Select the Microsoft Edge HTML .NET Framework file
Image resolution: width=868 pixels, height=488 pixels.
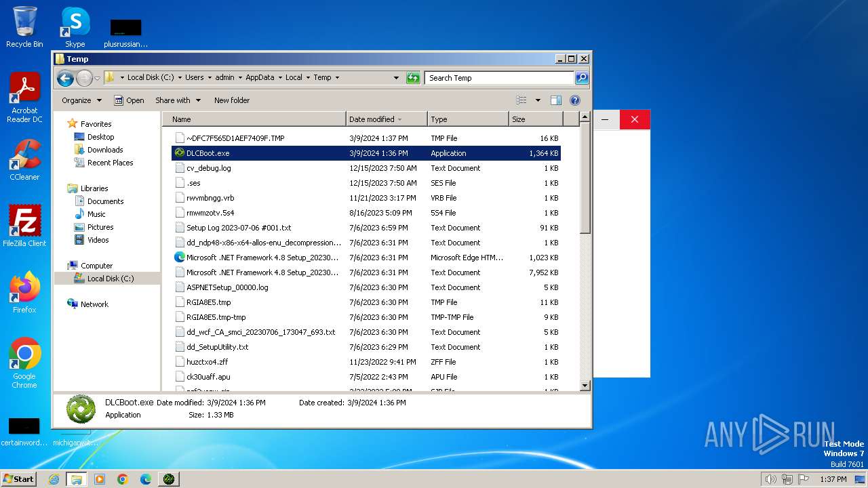pyautogui.click(x=366, y=258)
